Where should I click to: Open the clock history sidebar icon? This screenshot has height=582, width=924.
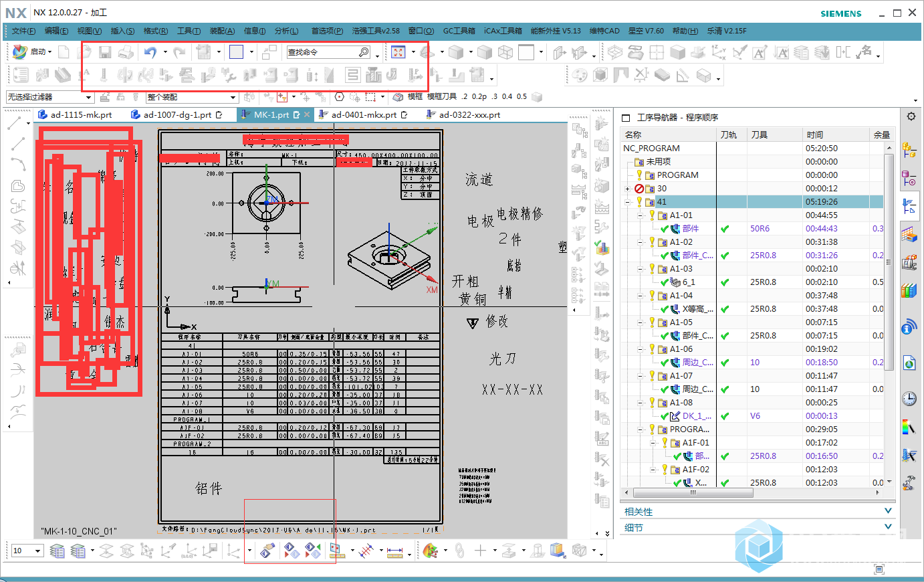[x=909, y=399]
